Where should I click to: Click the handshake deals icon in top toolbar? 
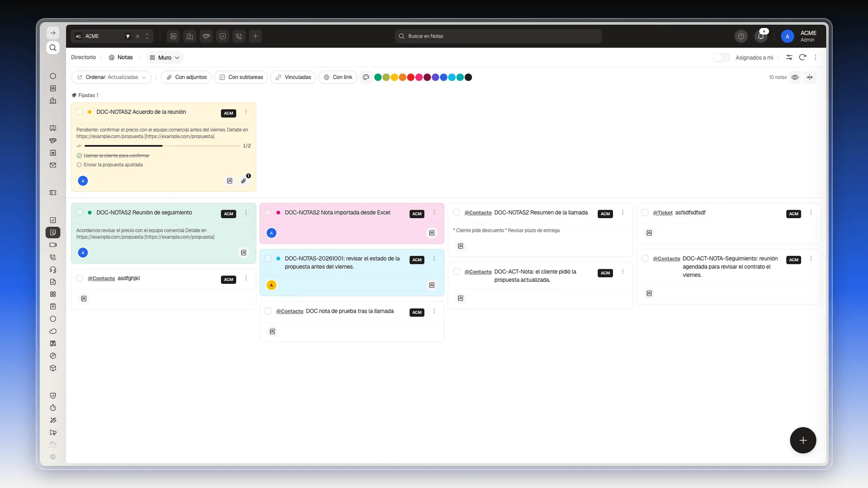tap(206, 36)
